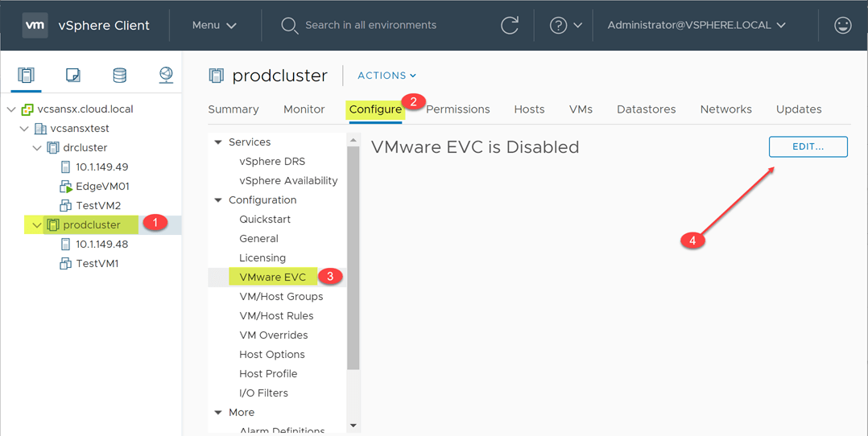Open Host Options
This screenshot has width=868, height=436.
click(272, 355)
